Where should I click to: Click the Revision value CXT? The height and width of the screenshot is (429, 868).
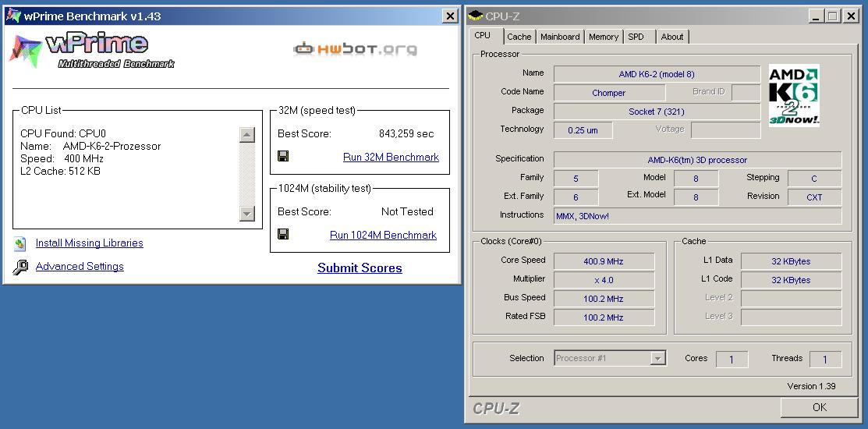[x=814, y=197]
